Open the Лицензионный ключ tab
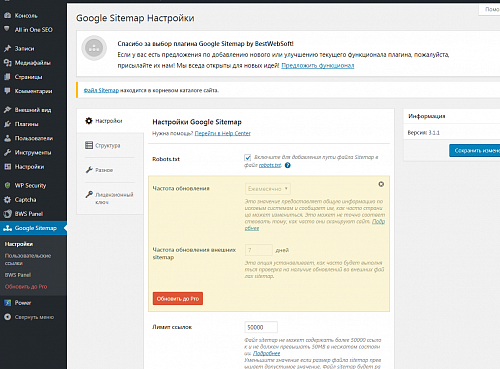Image resolution: width=500 pixels, height=369 pixels. tap(110, 198)
